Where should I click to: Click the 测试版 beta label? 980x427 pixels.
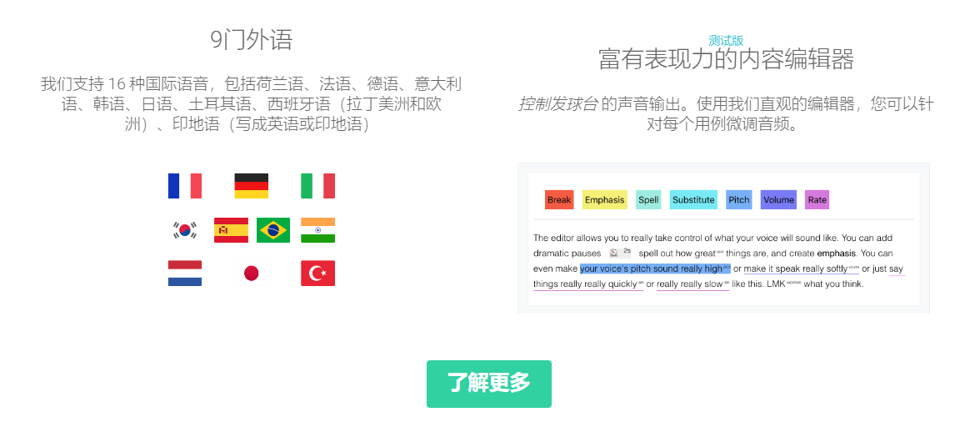[725, 40]
